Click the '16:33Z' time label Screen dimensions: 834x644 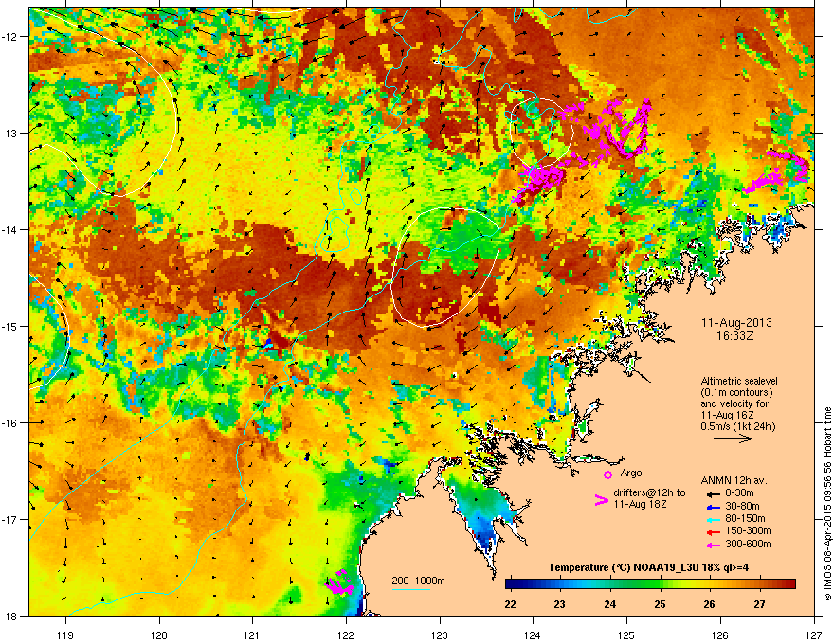735,336
